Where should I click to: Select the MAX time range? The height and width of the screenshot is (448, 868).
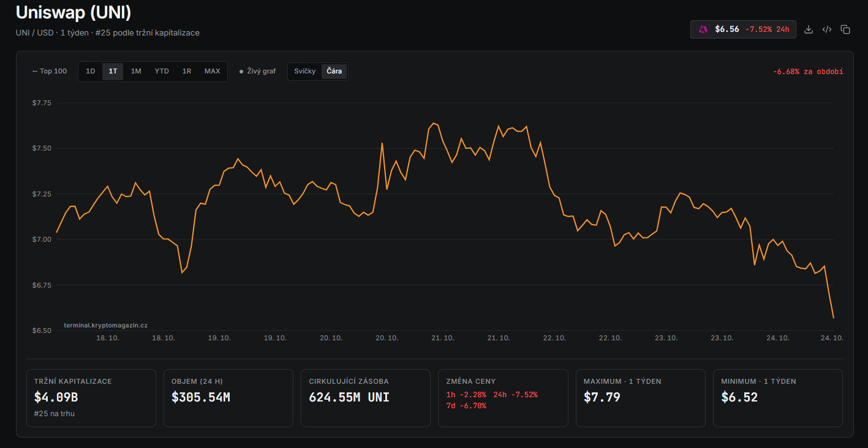(212, 72)
